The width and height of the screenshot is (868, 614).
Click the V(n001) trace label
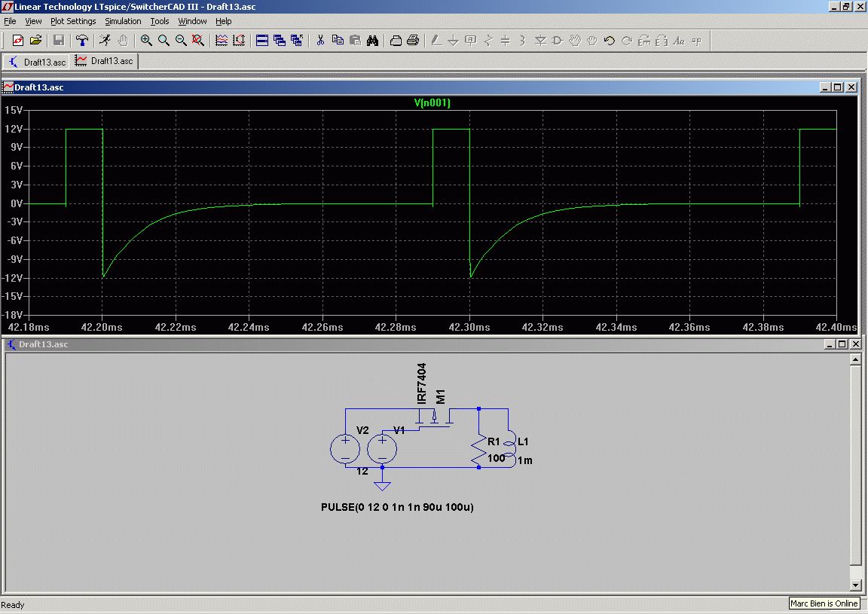432,103
